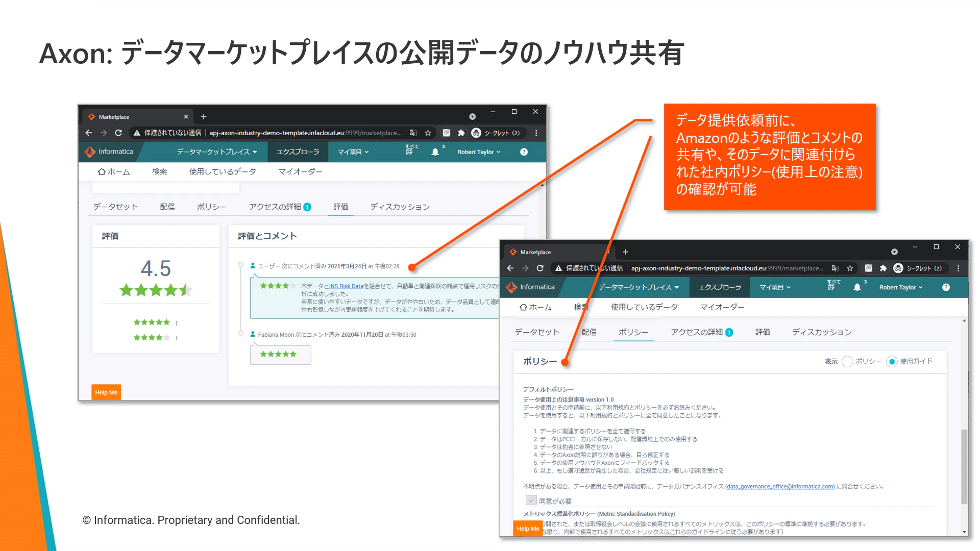The height and width of the screenshot is (551, 980).
Task: Bookmark page with star in rear browser window
Action: coord(428,133)
